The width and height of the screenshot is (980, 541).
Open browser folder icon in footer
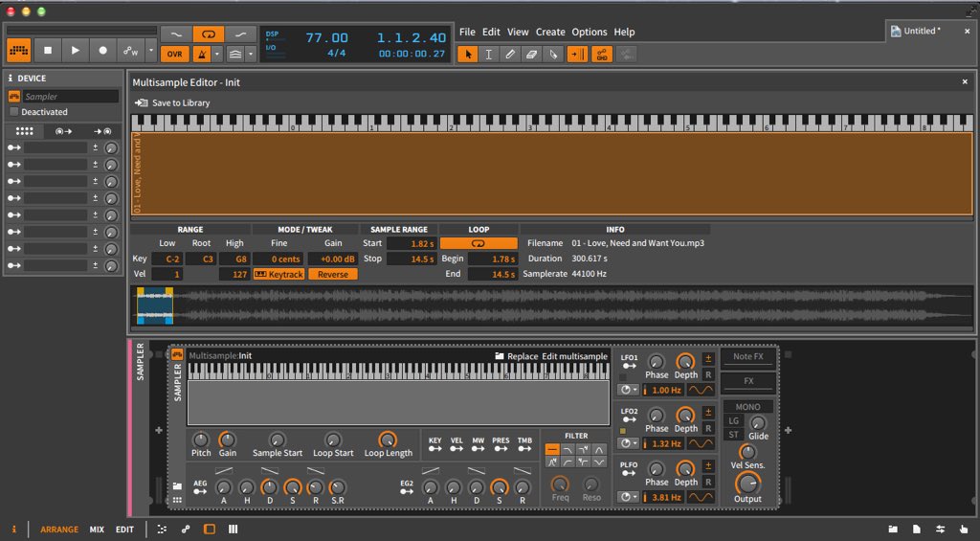tap(894, 530)
